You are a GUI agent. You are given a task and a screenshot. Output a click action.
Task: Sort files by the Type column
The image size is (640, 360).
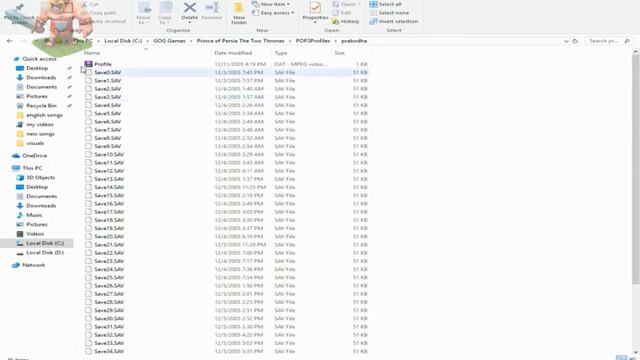[x=281, y=53]
